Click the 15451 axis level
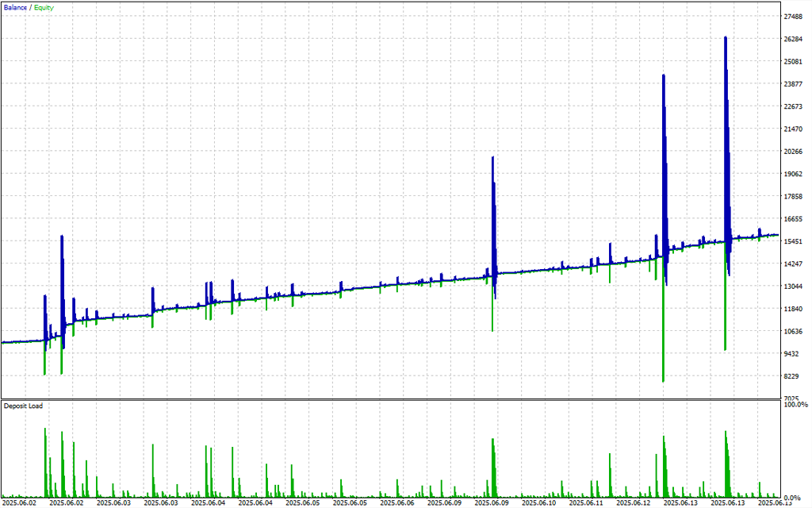Viewport: 812px width, 508px height. point(794,241)
